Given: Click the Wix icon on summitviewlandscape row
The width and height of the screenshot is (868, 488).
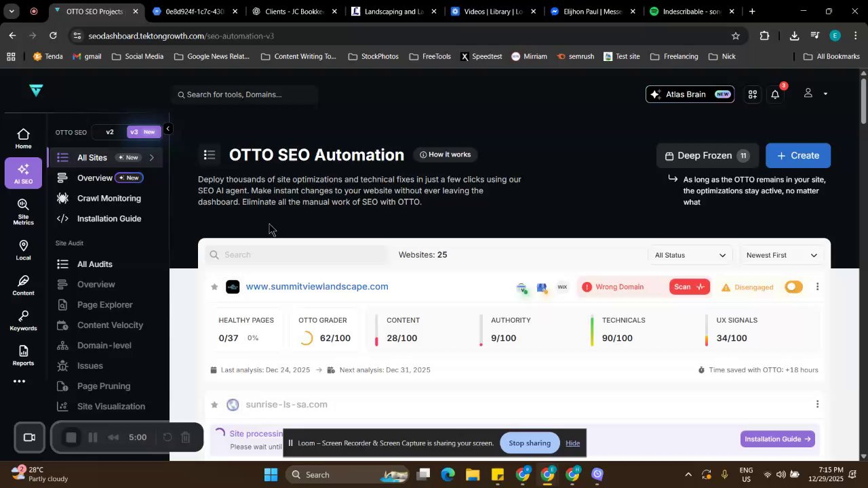Looking at the screenshot, I should point(562,287).
